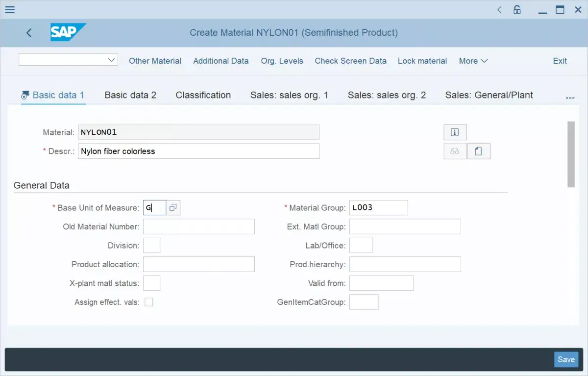Click Additional Data
Image resolution: width=588 pixels, height=376 pixels.
coord(221,61)
